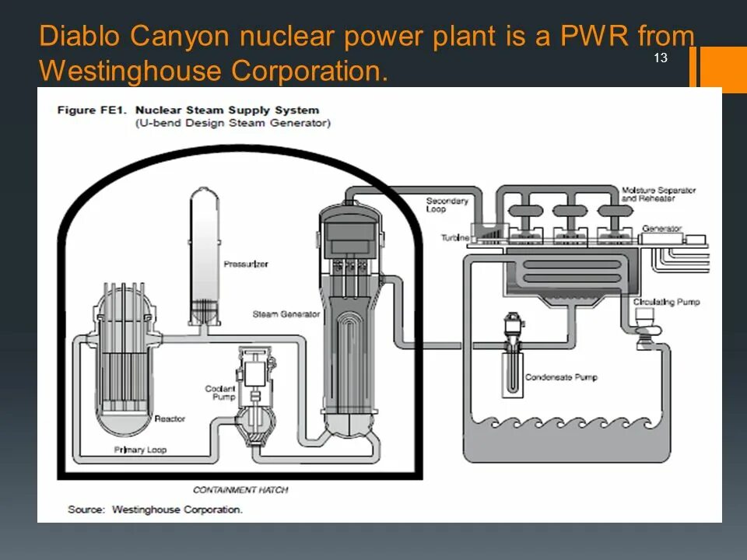Click the 'Figure FE1. Nuclear Steam Supply System' caption
This screenshot has height=560, width=747.
pyautogui.click(x=188, y=110)
